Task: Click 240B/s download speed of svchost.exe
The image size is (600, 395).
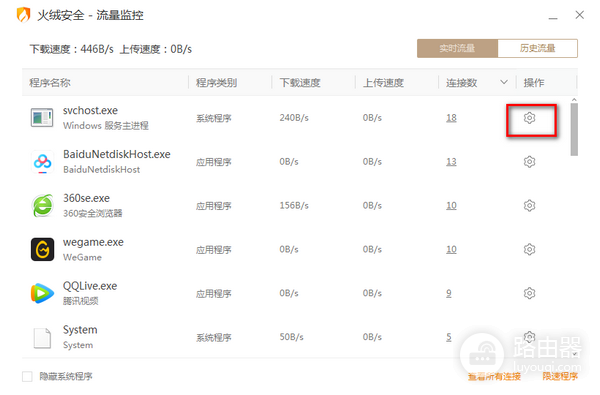Action: 294,118
